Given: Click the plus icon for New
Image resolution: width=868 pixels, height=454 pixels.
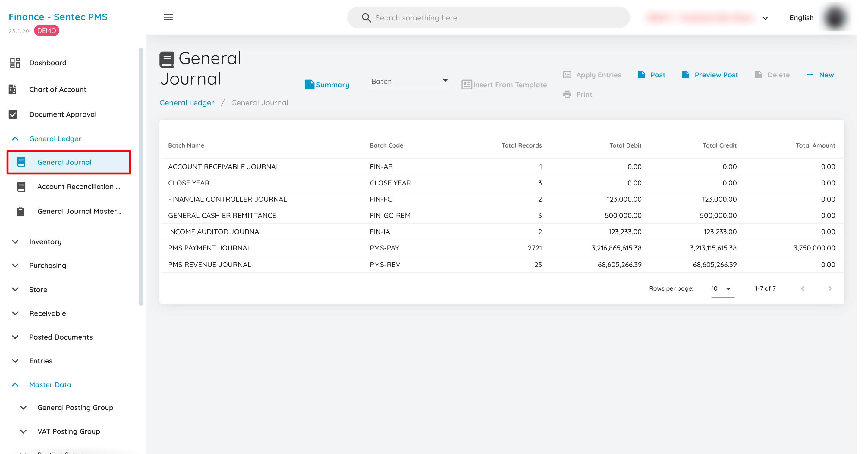Looking at the screenshot, I should point(810,75).
